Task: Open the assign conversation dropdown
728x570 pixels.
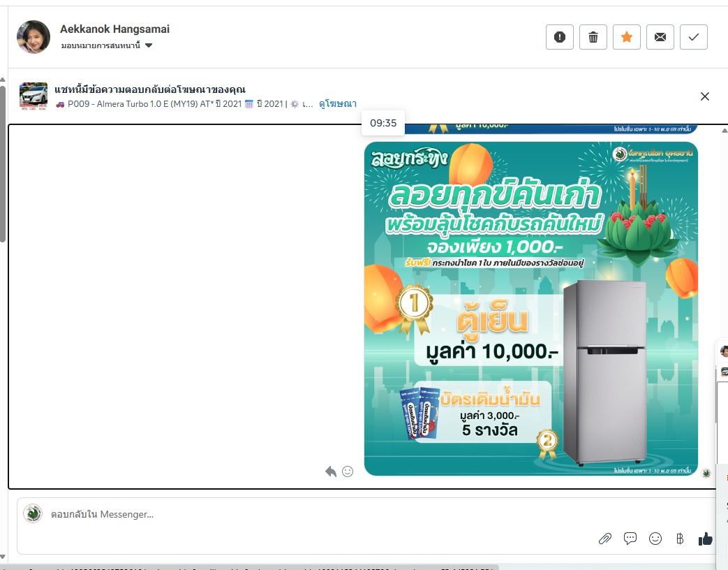Action: [x=107, y=45]
